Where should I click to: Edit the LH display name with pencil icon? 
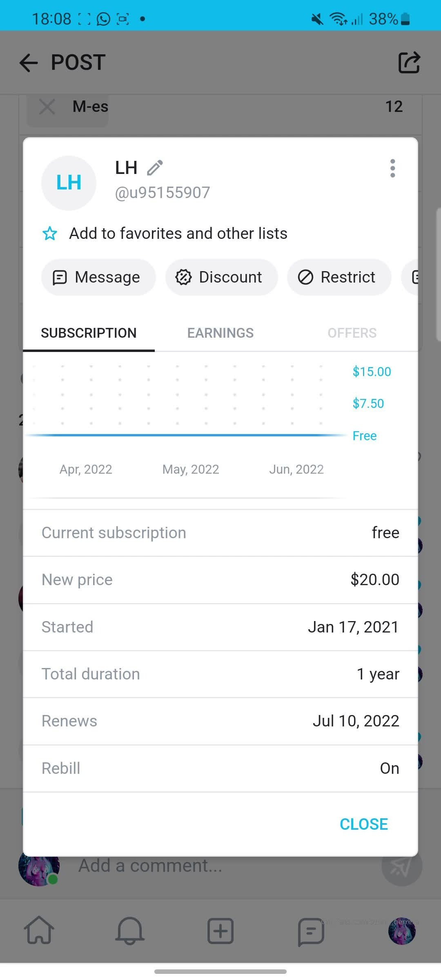click(x=155, y=168)
